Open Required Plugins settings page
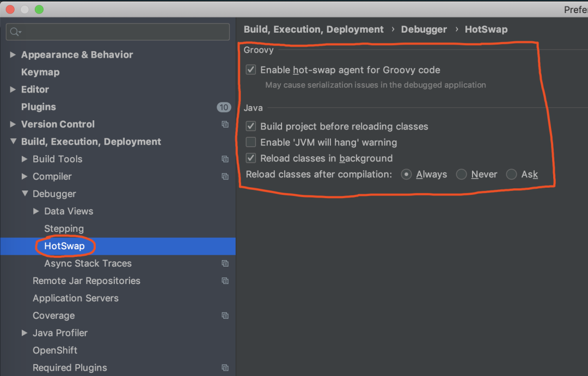The image size is (588, 376). coord(70,368)
